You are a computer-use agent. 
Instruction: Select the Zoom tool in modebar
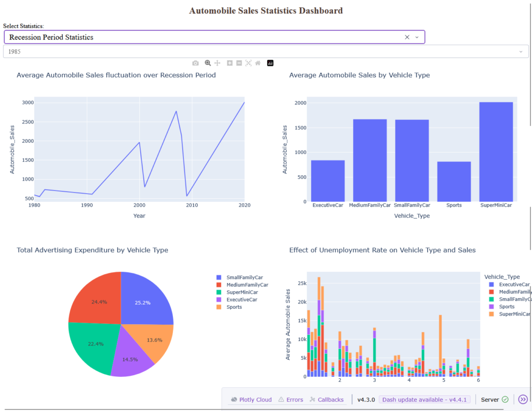[208, 63]
